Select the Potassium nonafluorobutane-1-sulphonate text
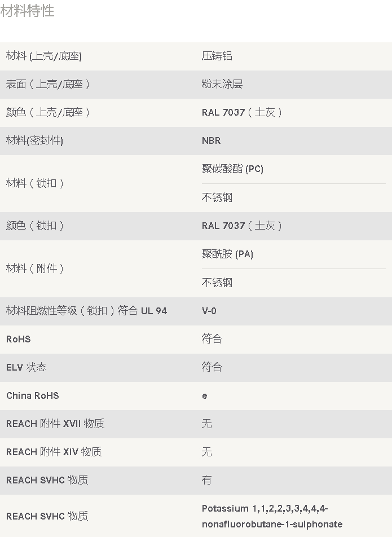Image resolution: width=392 pixels, height=537 pixels. pyautogui.click(x=272, y=516)
